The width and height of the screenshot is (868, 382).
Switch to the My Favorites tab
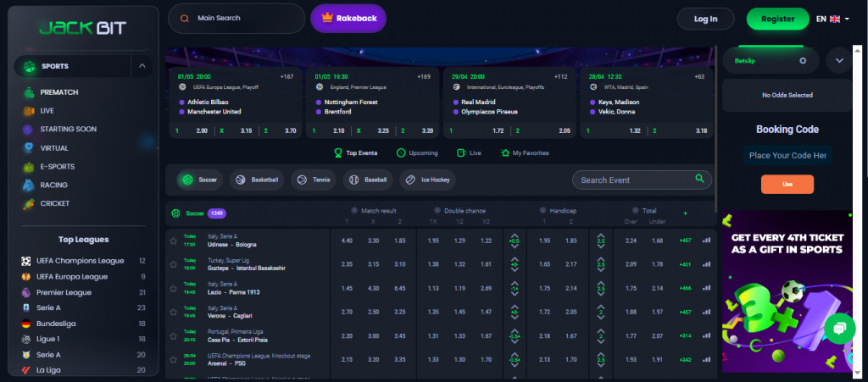[524, 153]
